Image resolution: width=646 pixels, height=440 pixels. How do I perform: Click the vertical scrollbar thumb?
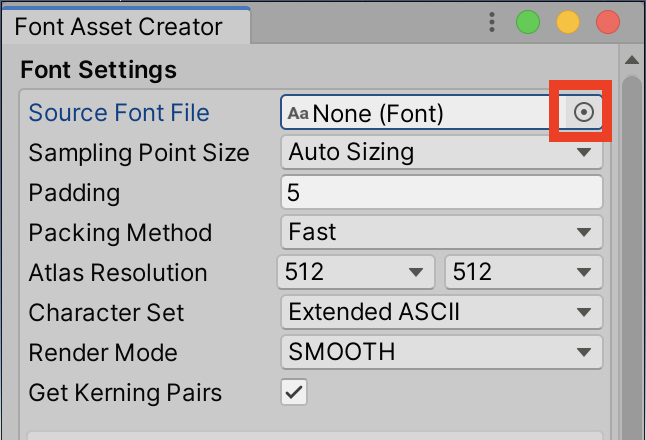coord(632,250)
